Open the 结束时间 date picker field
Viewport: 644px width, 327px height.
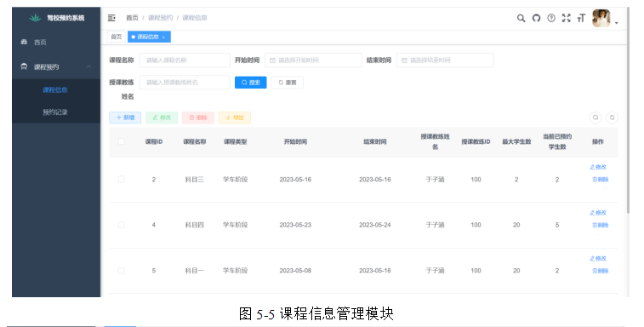tap(445, 60)
